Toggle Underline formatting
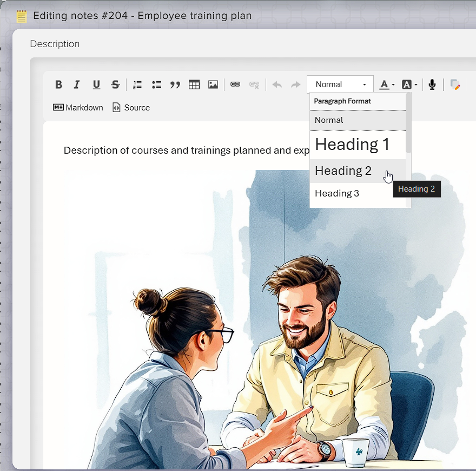The width and height of the screenshot is (476, 471). pos(96,84)
